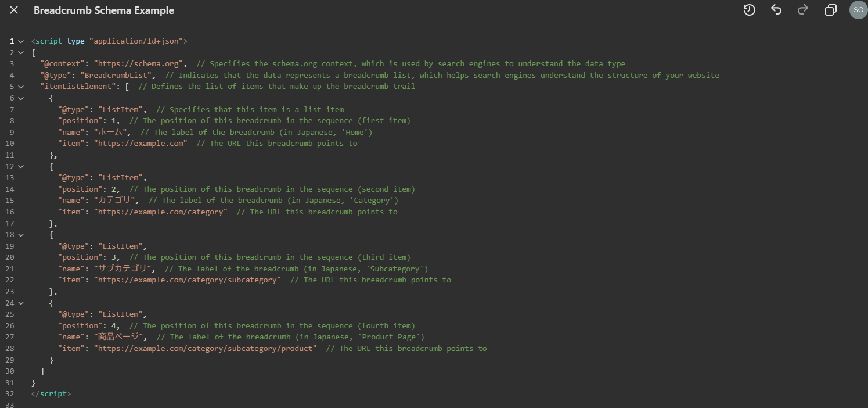Place cursor in the "https://schema.org" string
The height and width of the screenshot is (408, 868).
pos(140,64)
